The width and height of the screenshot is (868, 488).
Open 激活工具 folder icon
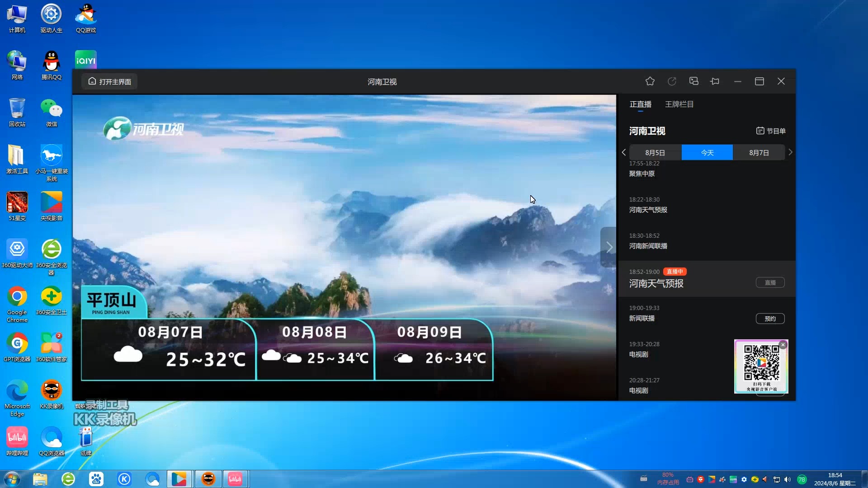click(x=17, y=160)
